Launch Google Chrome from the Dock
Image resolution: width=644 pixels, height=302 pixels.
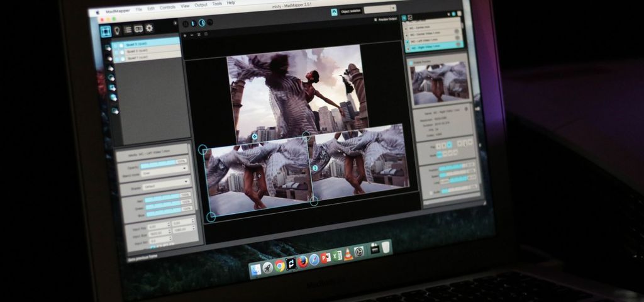[x=280, y=265]
